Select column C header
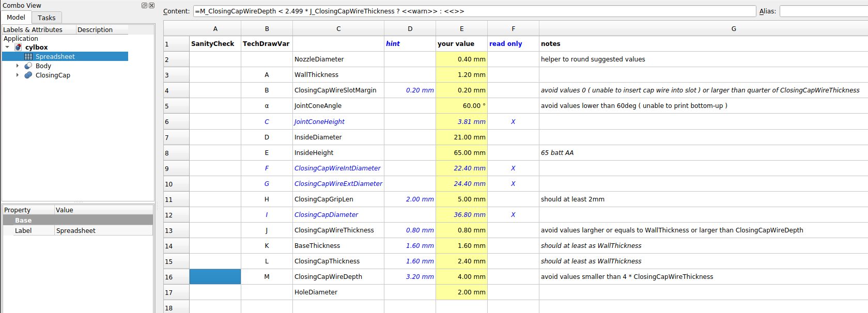The image size is (868, 313). pos(338,28)
